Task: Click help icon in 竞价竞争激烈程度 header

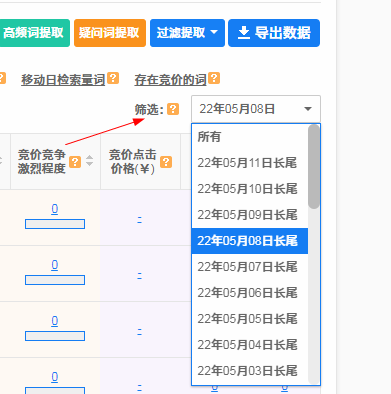Action: (75, 162)
